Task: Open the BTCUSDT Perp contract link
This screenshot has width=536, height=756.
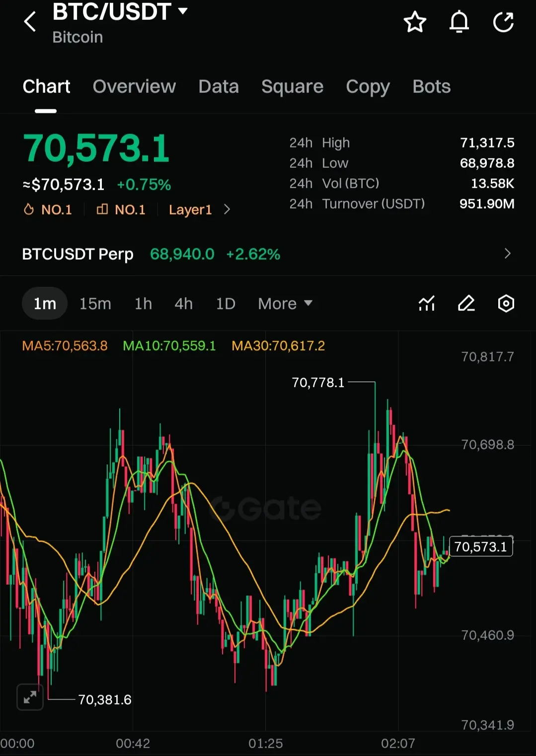Action: click(77, 254)
